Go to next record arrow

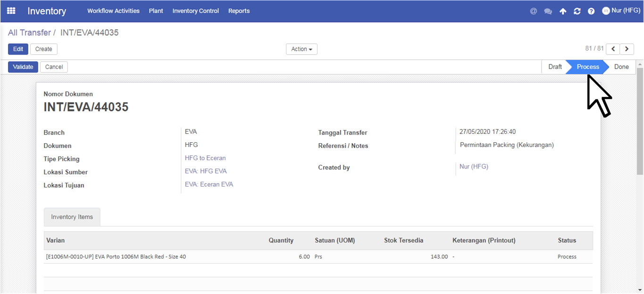coord(627,49)
